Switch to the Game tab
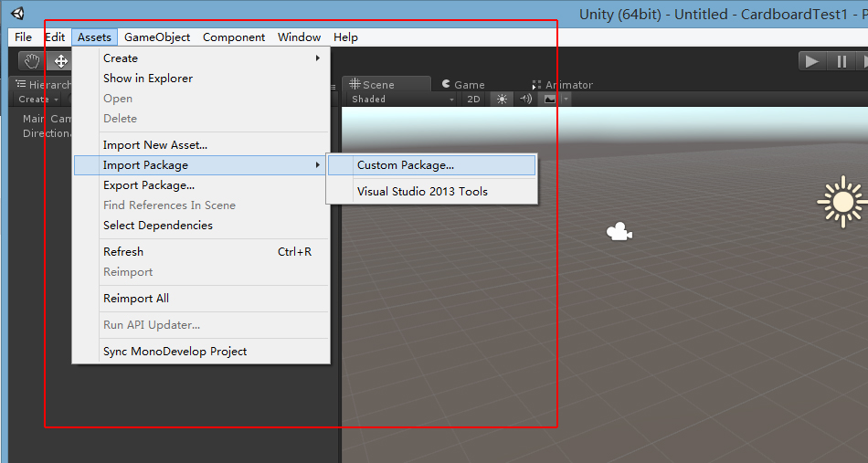The width and height of the screenshot is (868, 463). coord(463,84)
